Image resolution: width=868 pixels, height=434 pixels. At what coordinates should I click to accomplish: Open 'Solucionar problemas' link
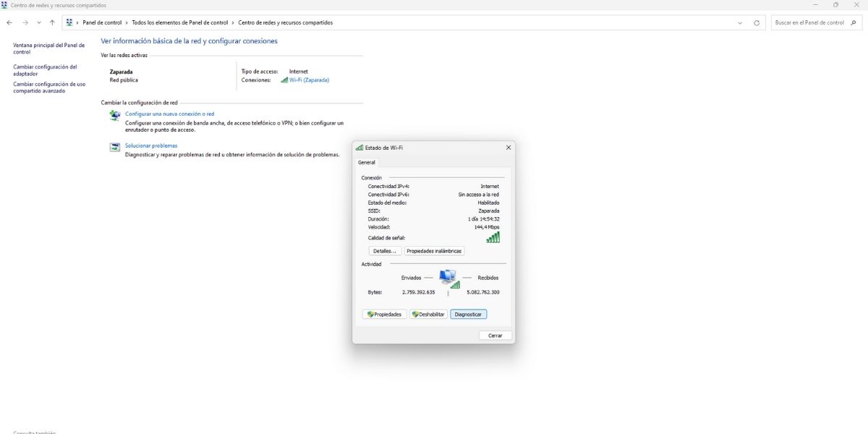click(x=151, y=146)
